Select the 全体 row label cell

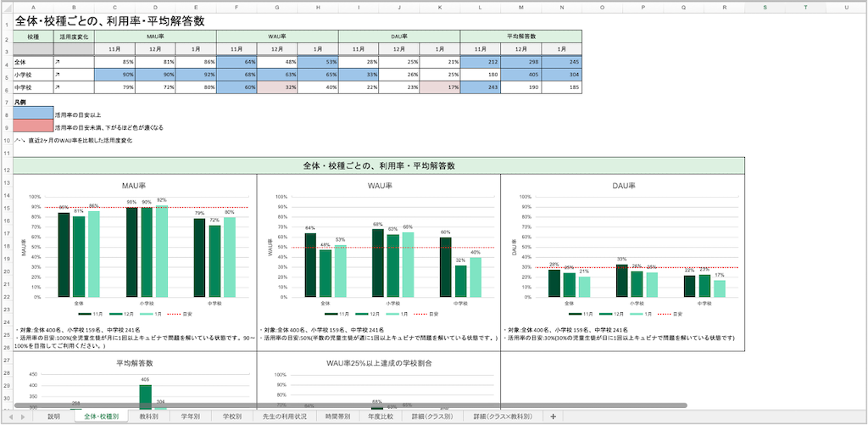point(33,62)
